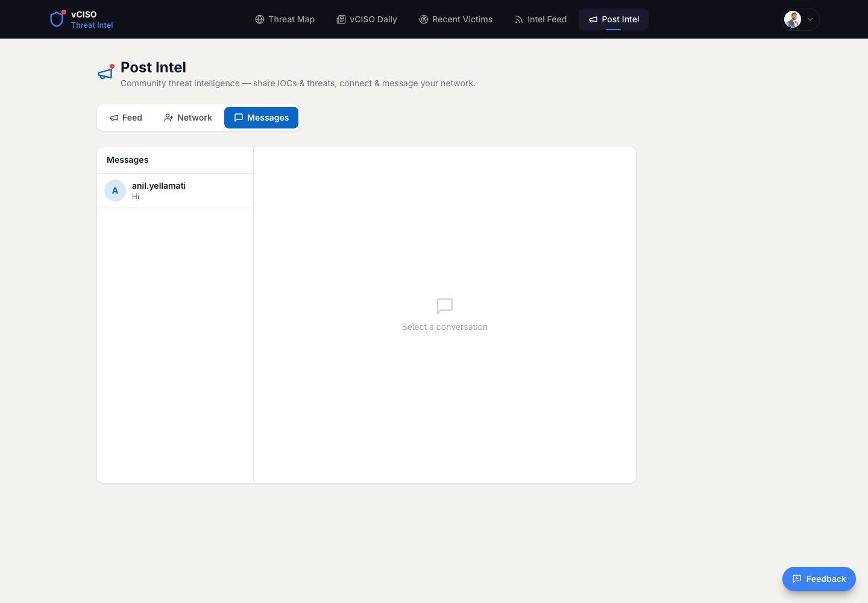Click the globe icon next to Threat Map
This screenshot has height=603, width=868.
(x=260, y=19)
